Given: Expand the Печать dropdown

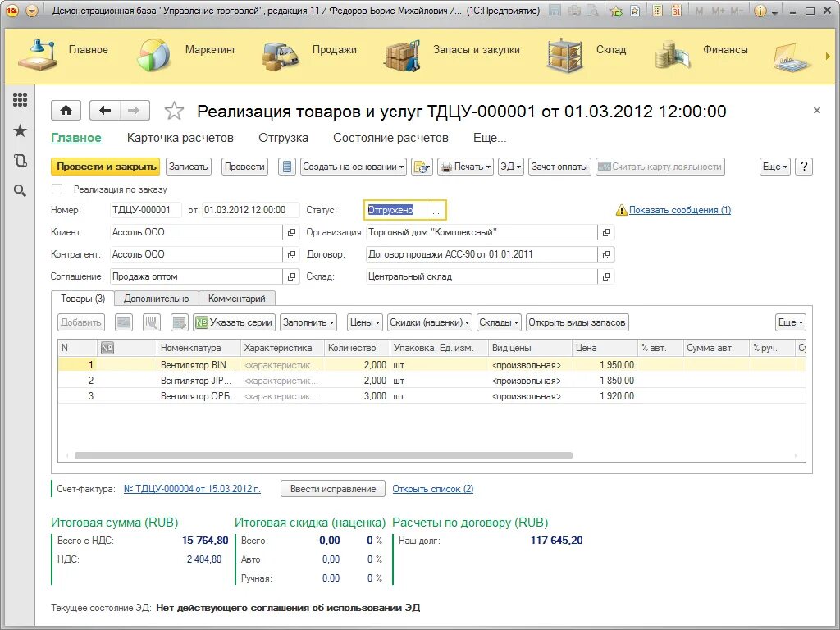Looking at the screenshot, I should (x=466, y=167).
